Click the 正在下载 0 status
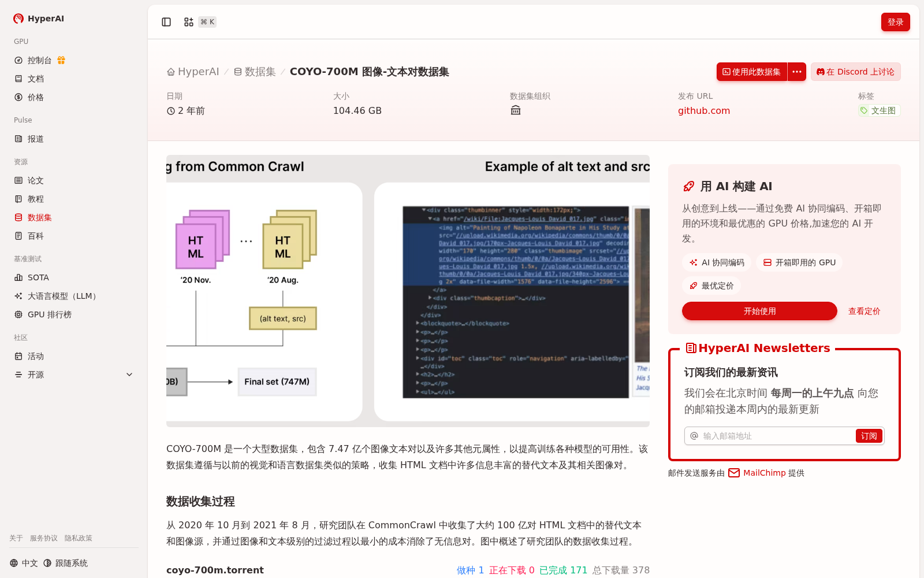924x578 pixels. [512, 570]
